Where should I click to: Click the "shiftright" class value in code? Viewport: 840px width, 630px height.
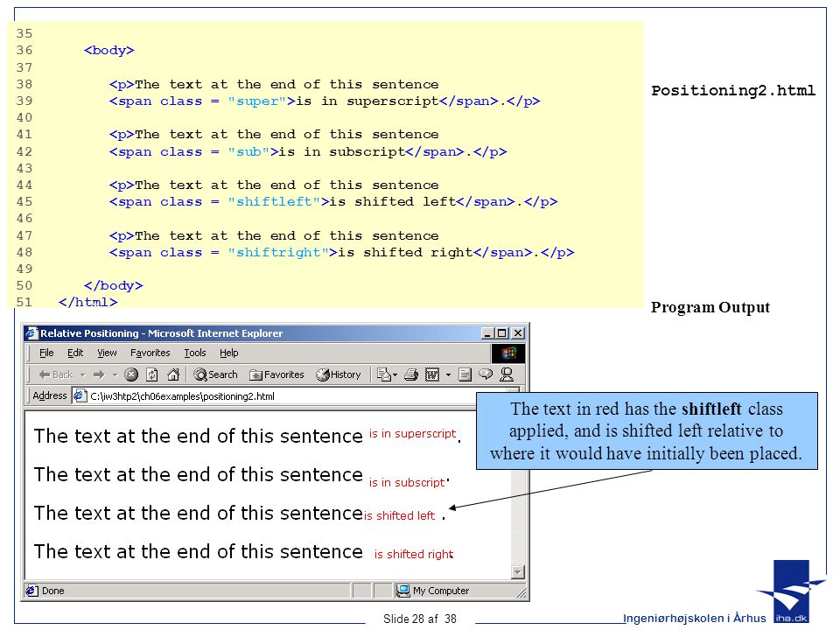[278, 252]
